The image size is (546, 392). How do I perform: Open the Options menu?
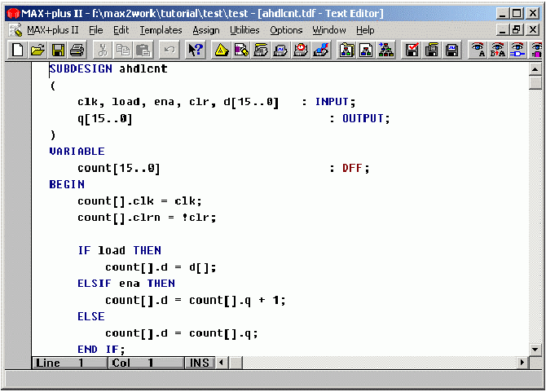tap(286, 30)
